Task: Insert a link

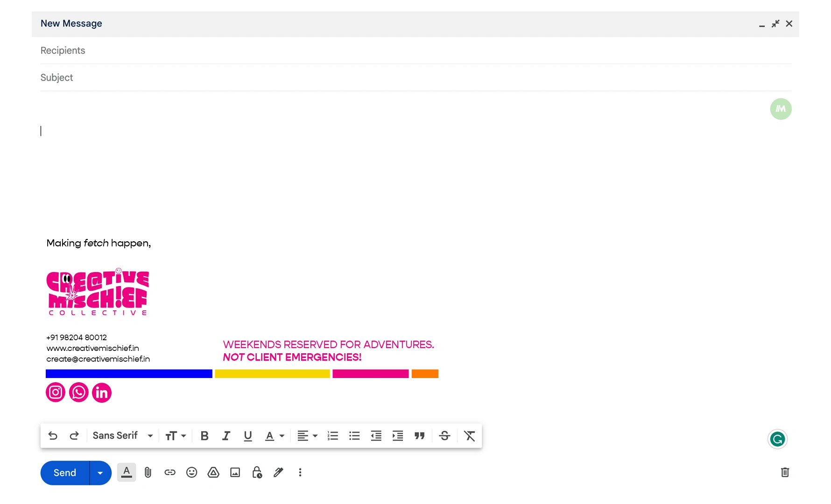Action: point(170,472)
